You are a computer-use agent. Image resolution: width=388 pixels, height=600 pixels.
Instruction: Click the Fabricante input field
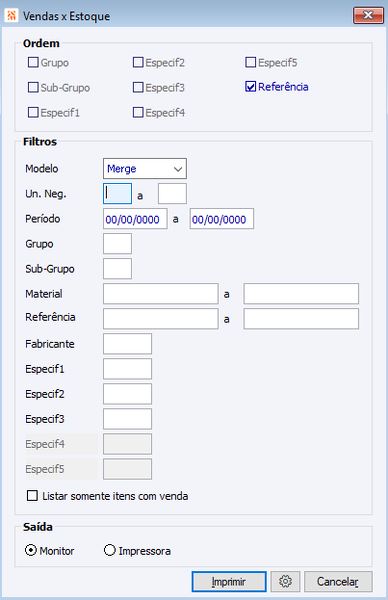point(127,344)
